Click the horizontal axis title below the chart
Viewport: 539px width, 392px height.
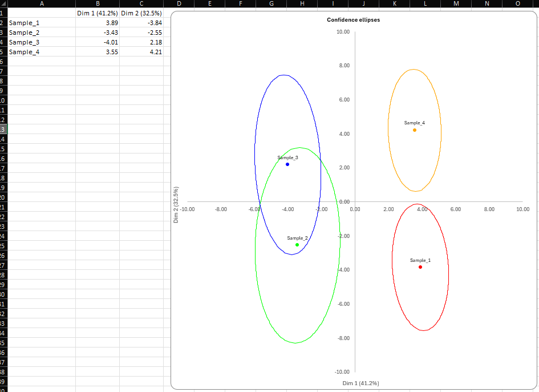[360, 383]
